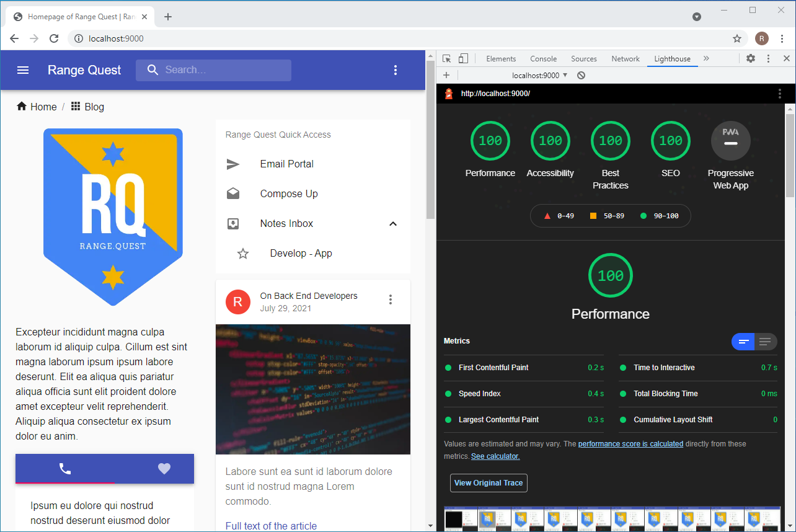Open DevTools settings gear

pos(751,59)
